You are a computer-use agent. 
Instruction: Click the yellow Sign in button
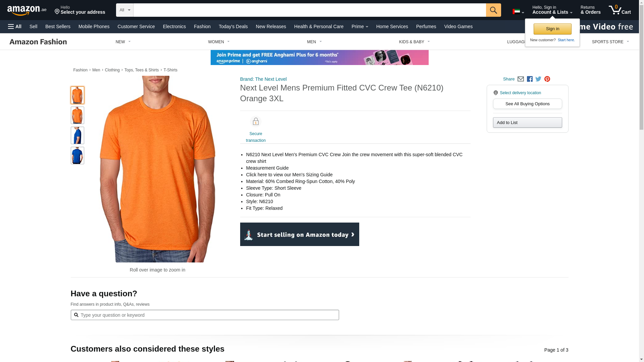click(x=552, y=29)
